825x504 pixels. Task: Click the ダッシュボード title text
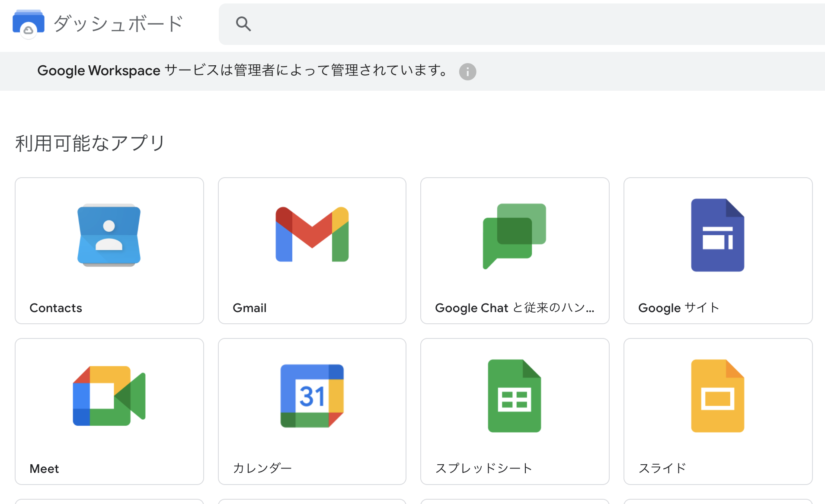point(118,24)
